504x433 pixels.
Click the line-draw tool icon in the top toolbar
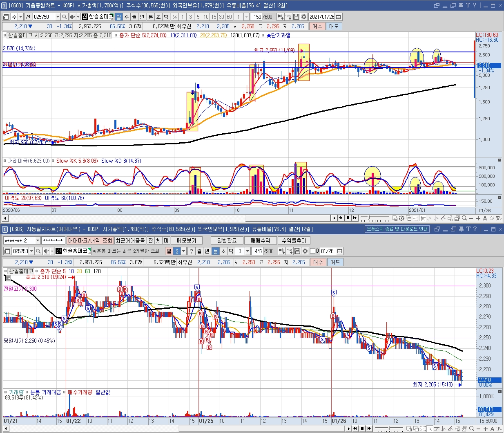[x=288, y=17]
